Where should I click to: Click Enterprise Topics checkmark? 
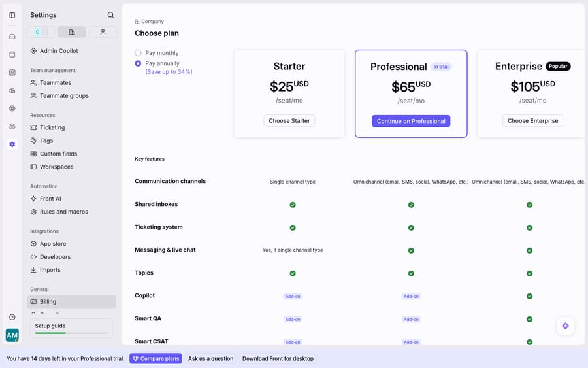coord(529,273)
